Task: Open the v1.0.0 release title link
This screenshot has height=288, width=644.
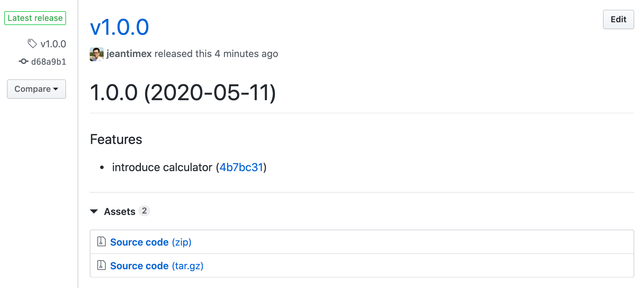Action: click(x=119, y=27)
